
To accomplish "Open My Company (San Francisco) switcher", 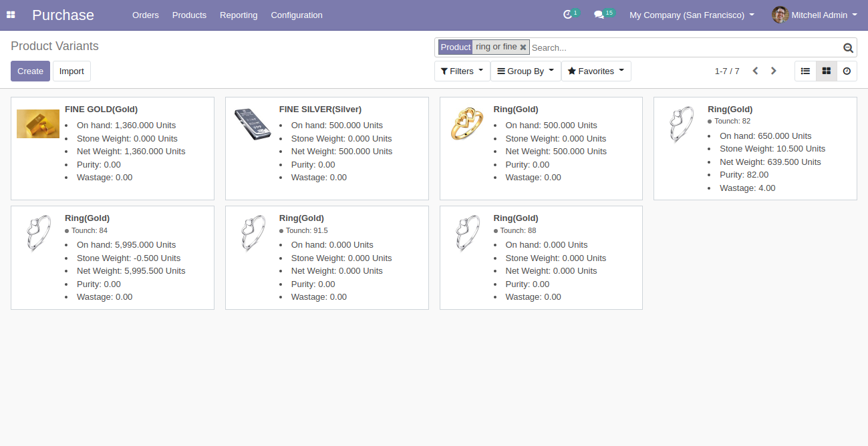I will point(692,15).
